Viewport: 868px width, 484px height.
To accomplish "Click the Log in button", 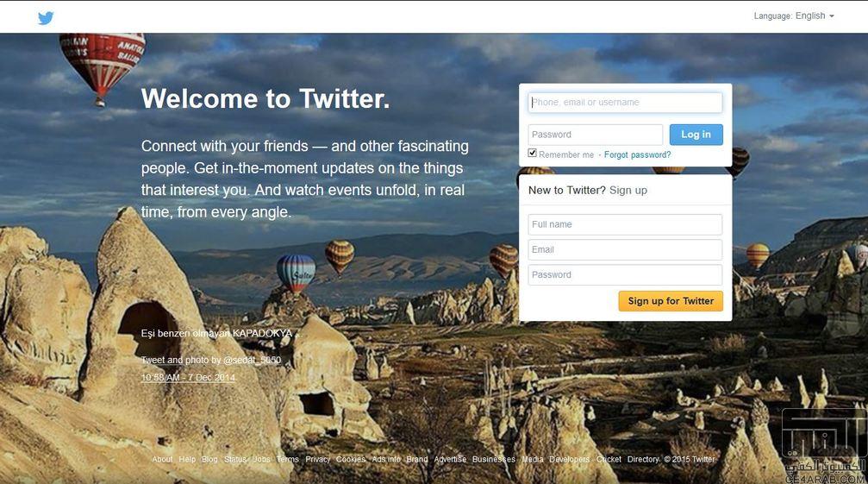I will pyautogui.click(x=696, y=135).
